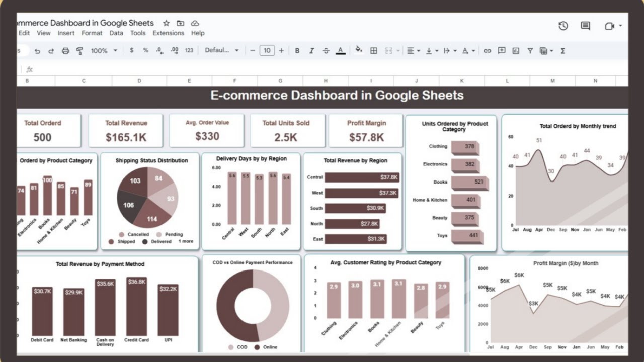Redo the last action

point(51,51)
